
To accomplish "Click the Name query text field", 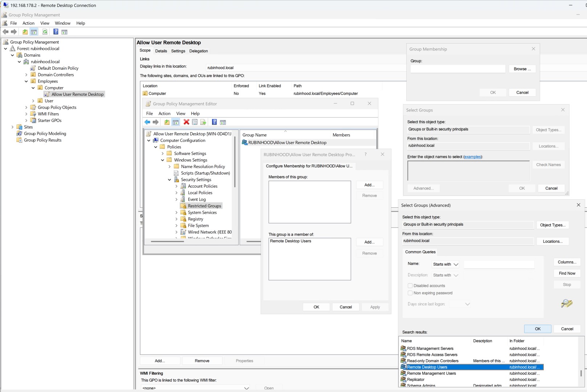I will click(499, 265).
